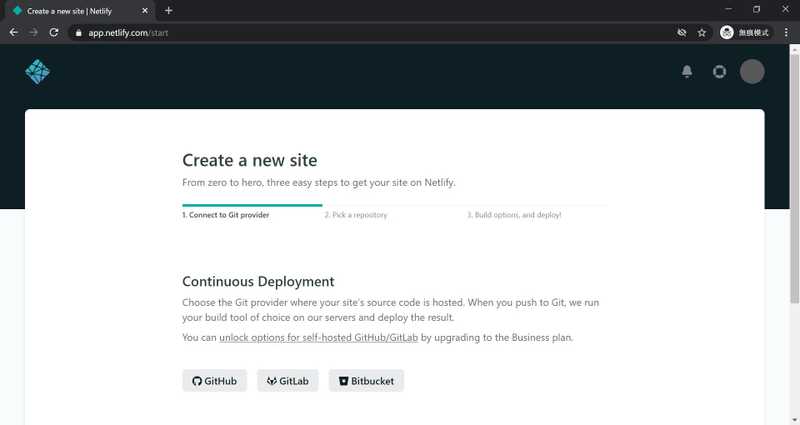This screenshot has width=800, height=425.
Task: Select step 3 Build options, and deploy
Action: (514, 215)
